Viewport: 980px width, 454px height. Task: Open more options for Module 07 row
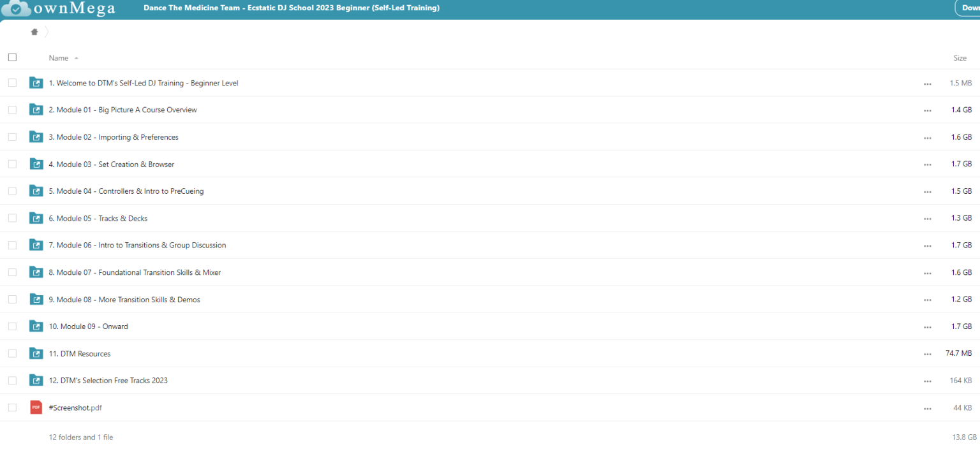(927, 273)
